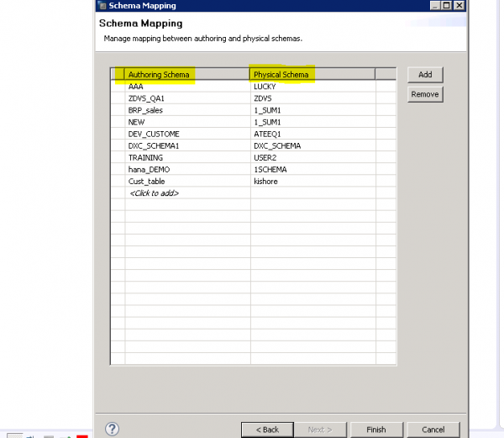Select the DEV_CUSTOME authoring schema cell
Screen dimensions: 504x438
click(187, 135)
